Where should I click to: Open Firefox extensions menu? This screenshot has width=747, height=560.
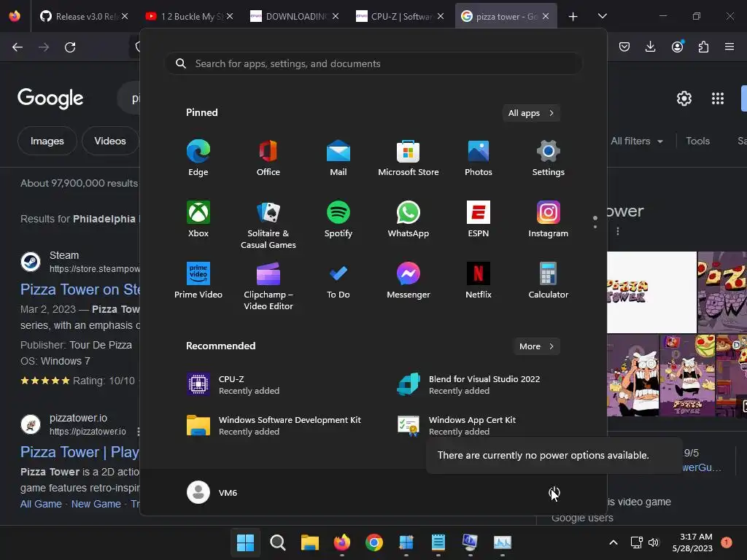(703, 47)
